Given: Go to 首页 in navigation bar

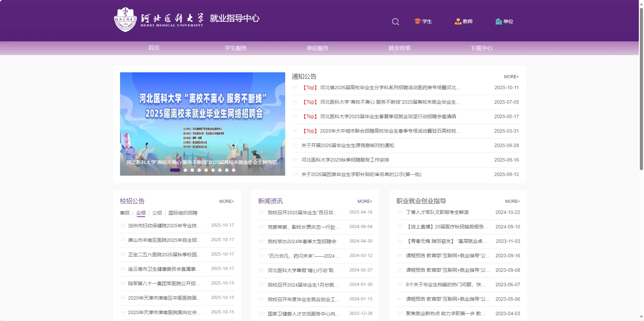Looking at the screenshot, I should coord(154,48).
